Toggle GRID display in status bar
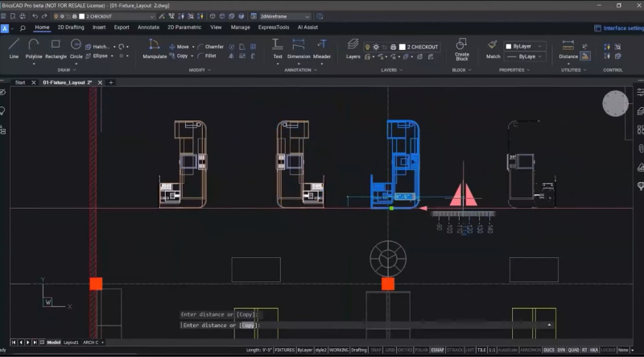Screen dimensions: 644x357 (x=390, y=351)
